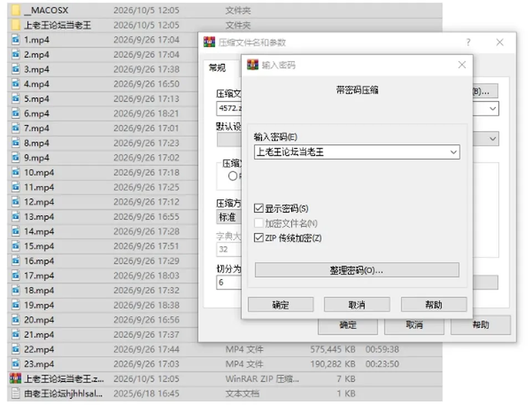532x405 pixels.
Task: Uncheck the 显示密码(S) checkbox
Action: (259, 208)
